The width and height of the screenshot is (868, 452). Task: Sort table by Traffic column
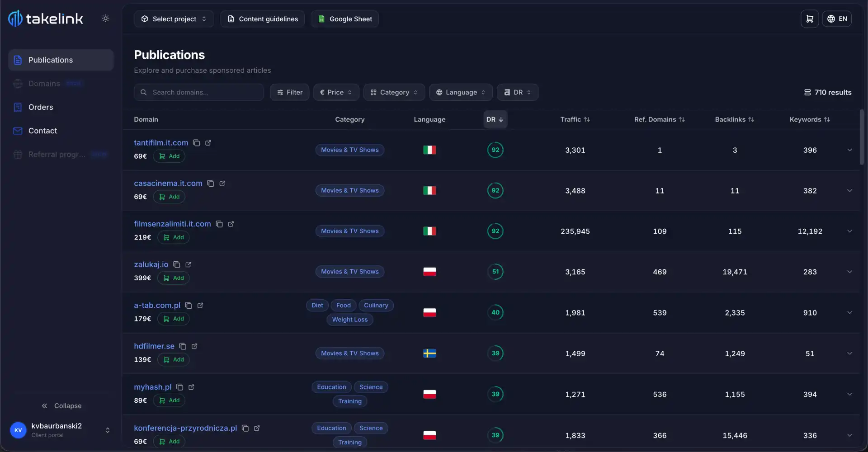click(575, 119)
